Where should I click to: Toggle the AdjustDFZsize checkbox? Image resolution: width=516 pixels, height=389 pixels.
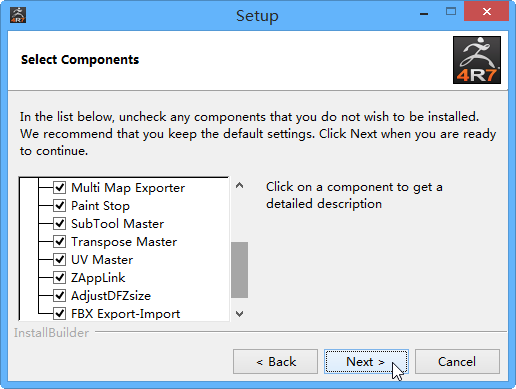[x=59, y=295]
